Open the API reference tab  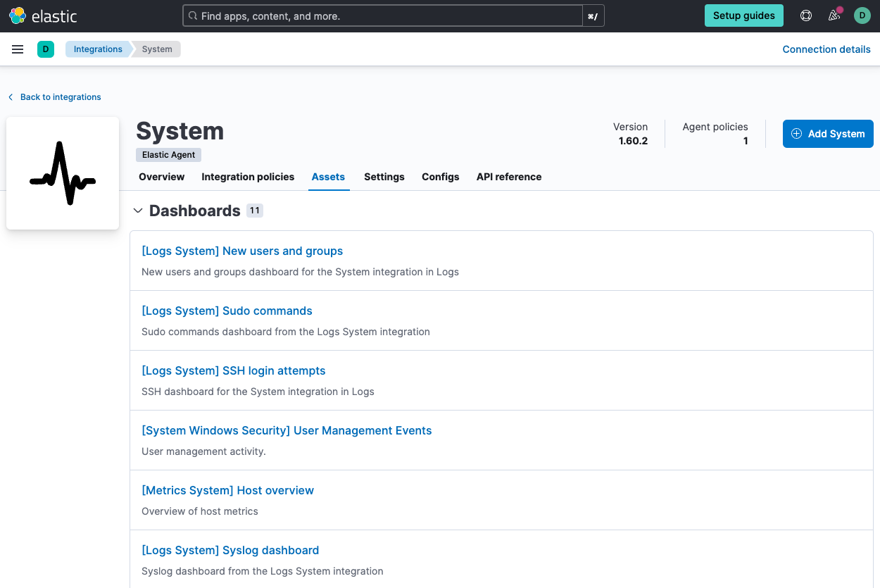pos(509,177)
